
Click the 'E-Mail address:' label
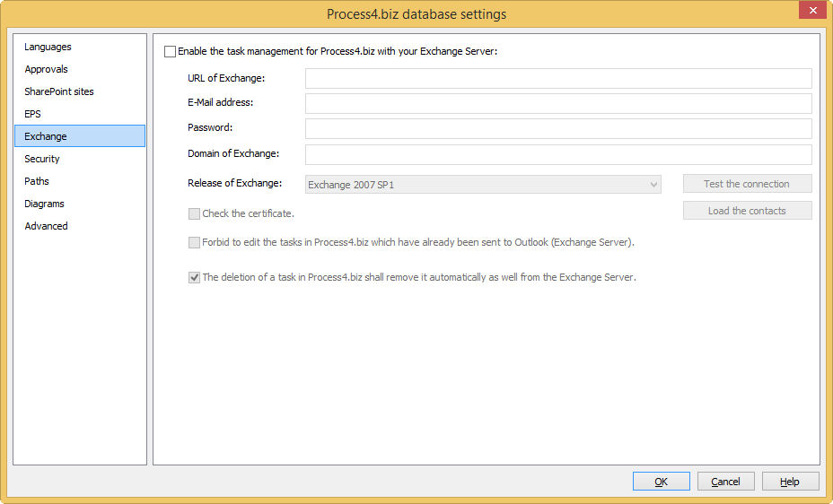coord(221,102)
